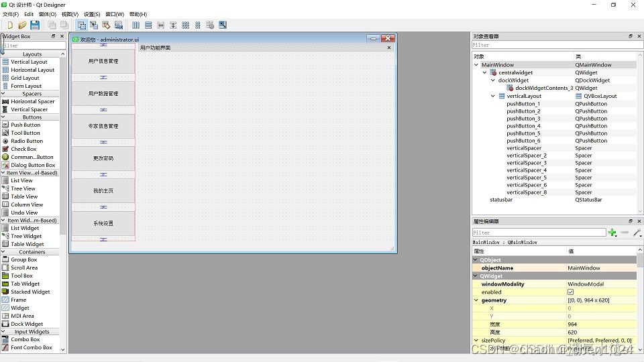This screenshot has width=644, height=362.
Task: Open property editor wrench configure icon
Action: click(637, 233)
